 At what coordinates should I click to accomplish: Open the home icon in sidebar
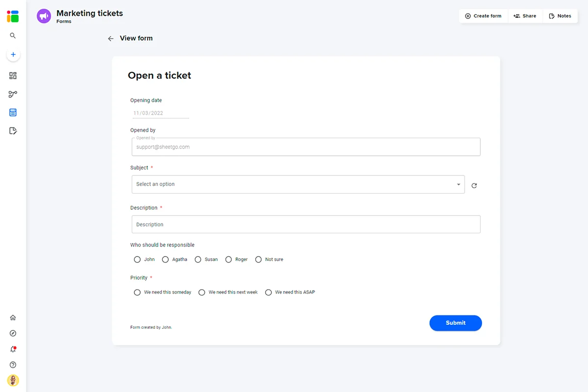point(13,318)
